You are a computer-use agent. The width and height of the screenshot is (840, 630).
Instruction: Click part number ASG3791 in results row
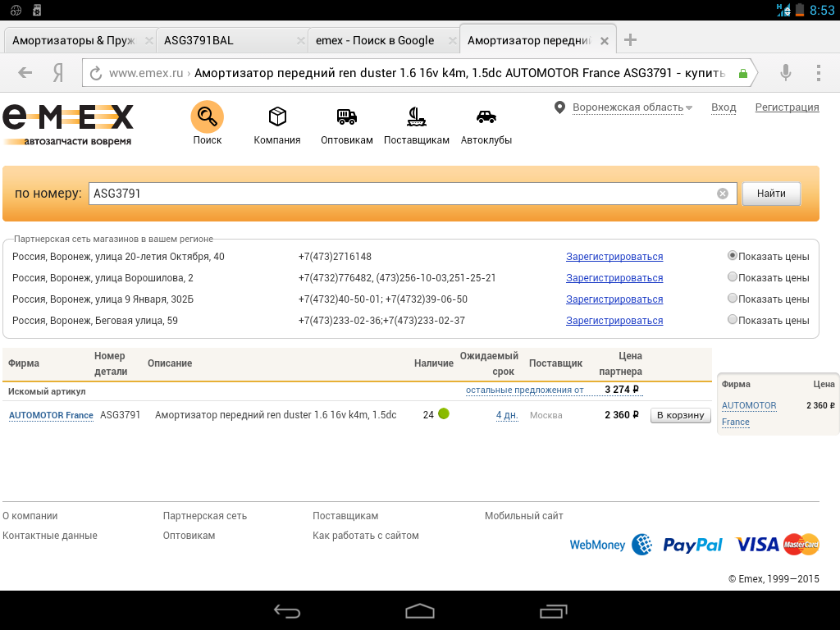pos(120,415)
